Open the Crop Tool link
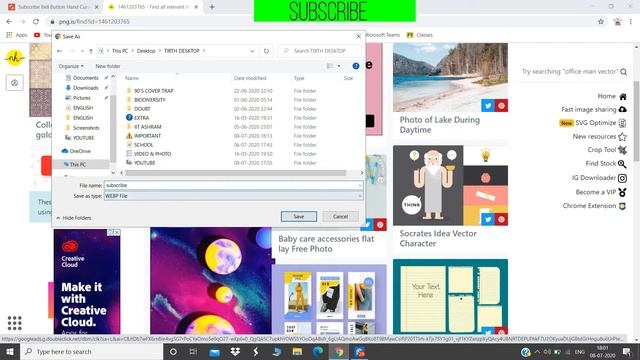The image size is (640, 360). pos(607,150)
